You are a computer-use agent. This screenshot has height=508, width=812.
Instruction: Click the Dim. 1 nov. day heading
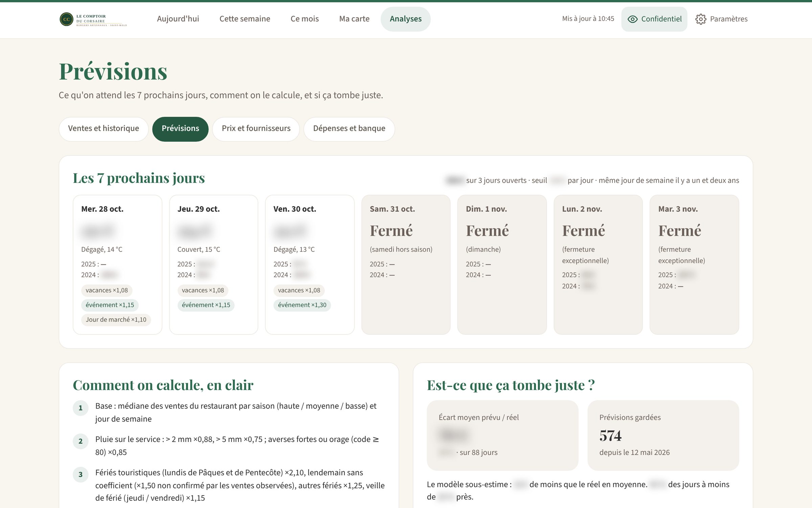click(x=486, y=209)
